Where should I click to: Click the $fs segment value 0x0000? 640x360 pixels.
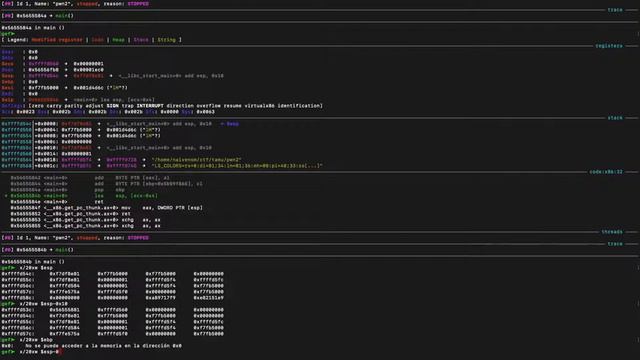[x=169, y=112]
